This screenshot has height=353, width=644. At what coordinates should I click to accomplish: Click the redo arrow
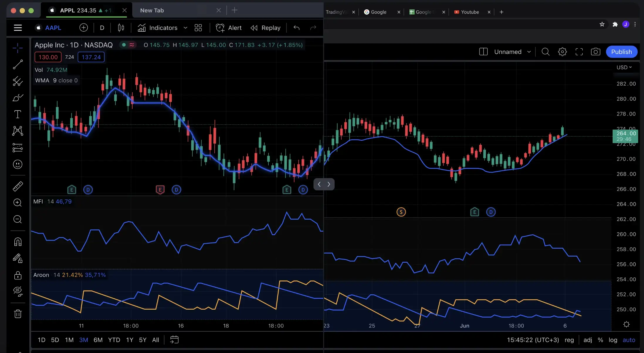tap(313, 28)
